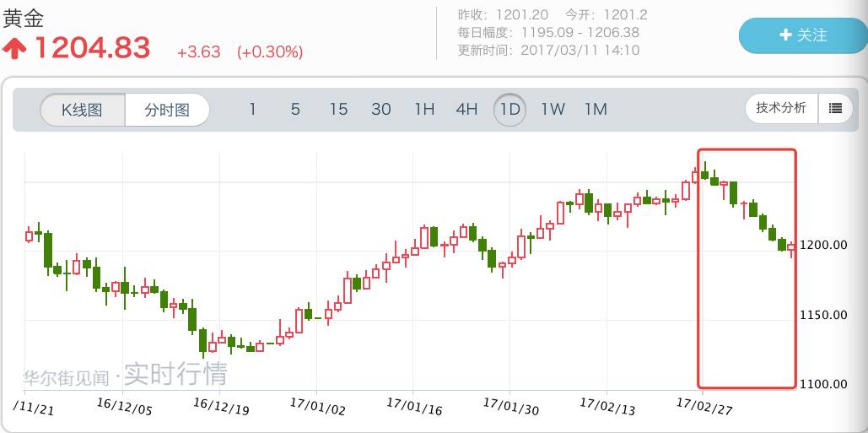Click the 17/01/02 date label
Image resolution: width=868 pixels, height=433 pixels.
click(x=318, y=407)
